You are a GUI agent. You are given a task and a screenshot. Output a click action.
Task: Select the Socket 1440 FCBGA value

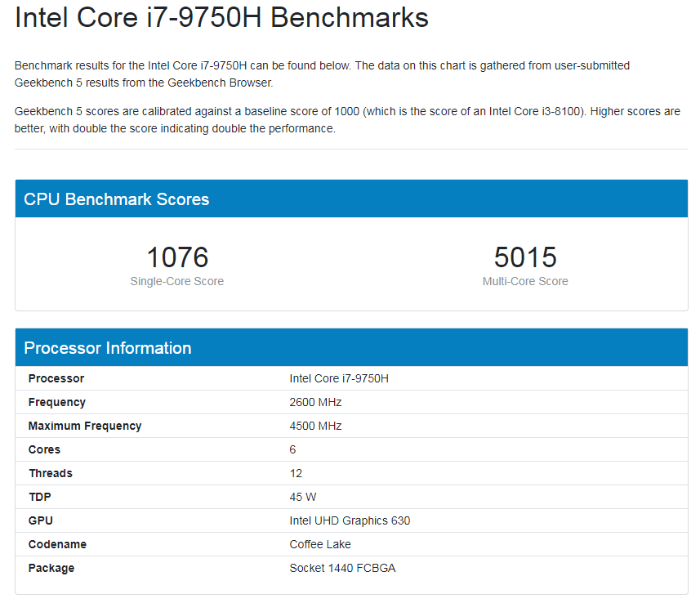(342, 568)
